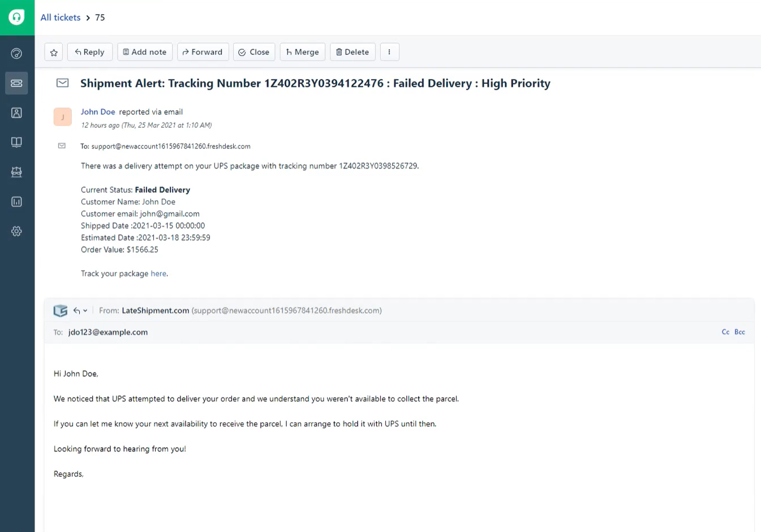Click the Merge button in the toolbar
The width and height of the screenshot is (761, 532).
point(302,51)
